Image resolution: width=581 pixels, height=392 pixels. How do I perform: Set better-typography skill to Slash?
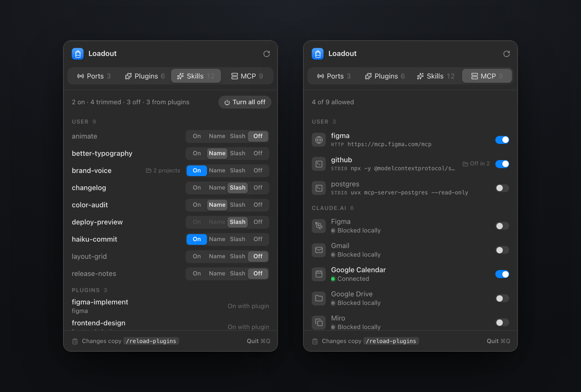pos(237,153)
